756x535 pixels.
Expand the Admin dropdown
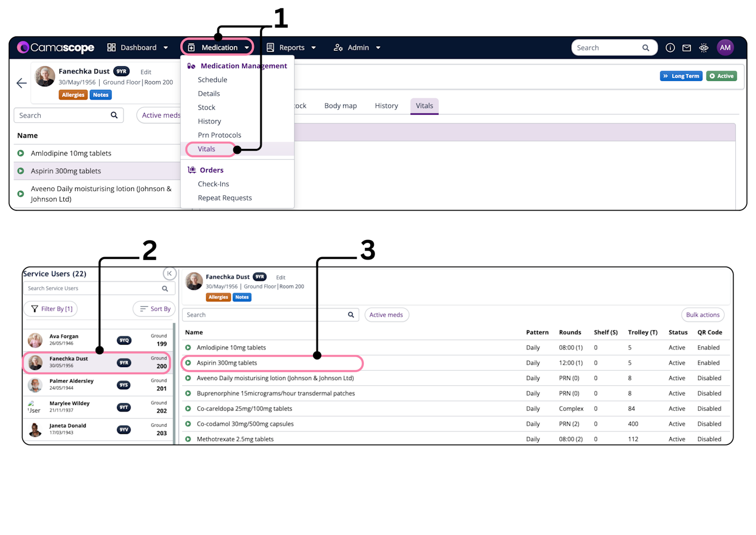[378, 48]
